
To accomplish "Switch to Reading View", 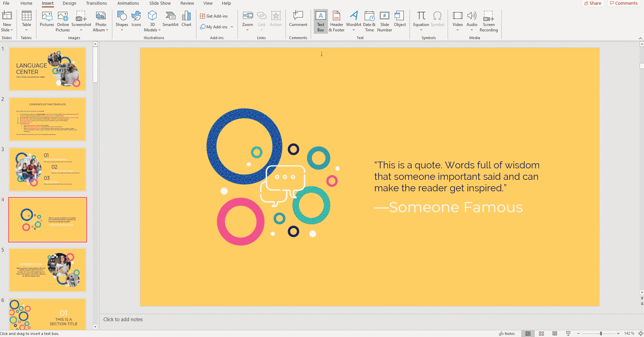I will click(555, 334).
